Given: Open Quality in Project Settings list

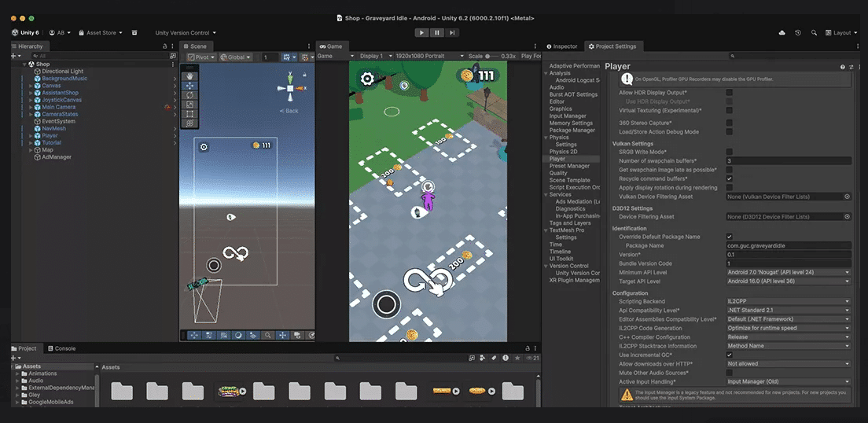Looking at the screenshot, I should point(558,173).
